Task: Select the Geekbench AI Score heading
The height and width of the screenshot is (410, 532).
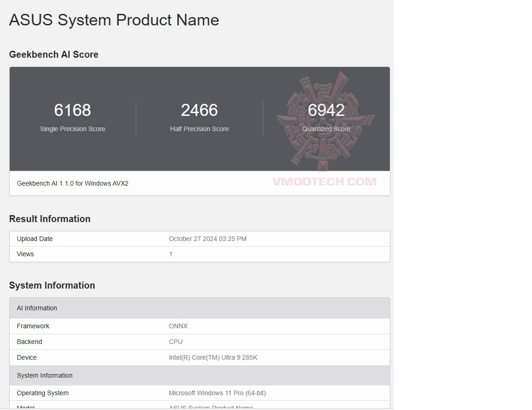Action: 54,54
